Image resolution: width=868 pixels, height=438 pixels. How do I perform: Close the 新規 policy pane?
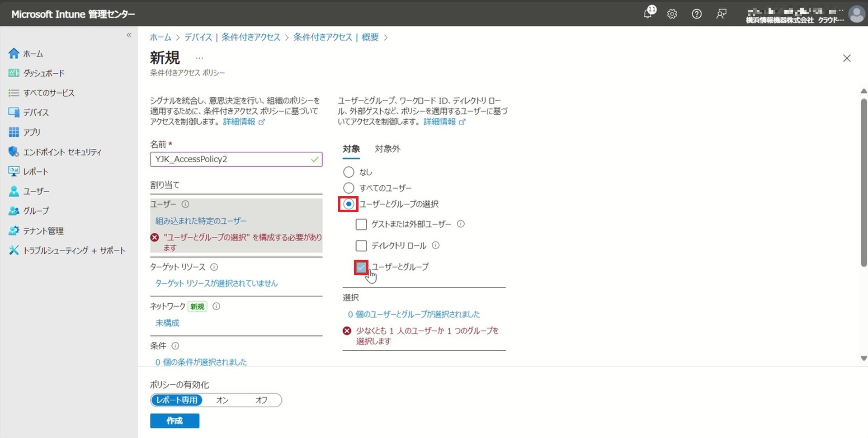point(847,58)
